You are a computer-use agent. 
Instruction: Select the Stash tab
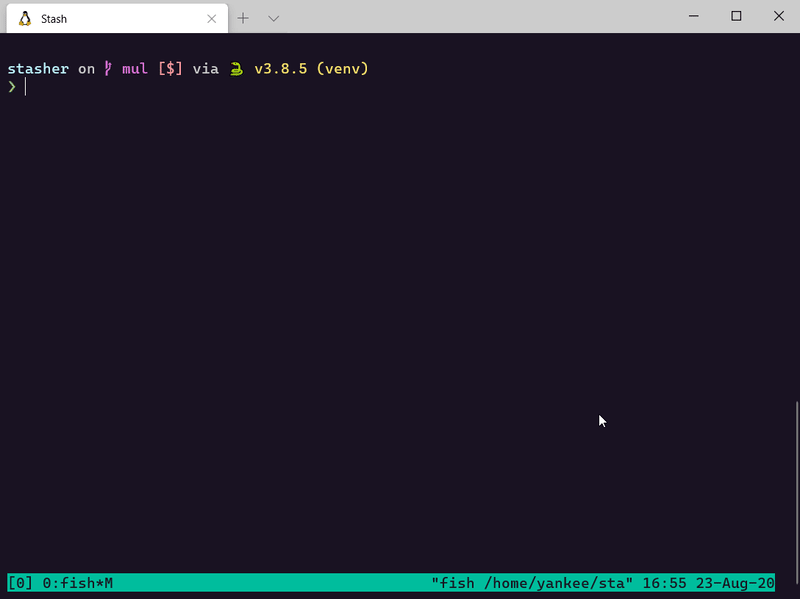pos(117,19)
